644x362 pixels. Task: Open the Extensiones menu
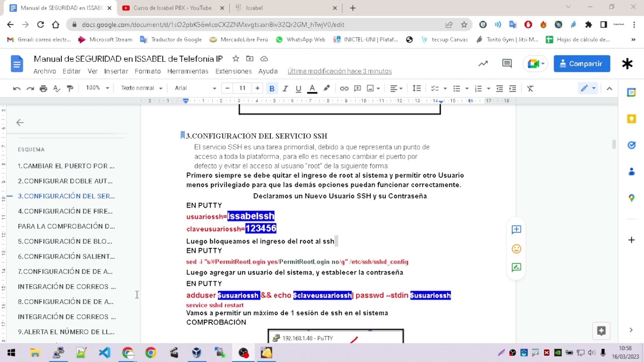point(233,71)
